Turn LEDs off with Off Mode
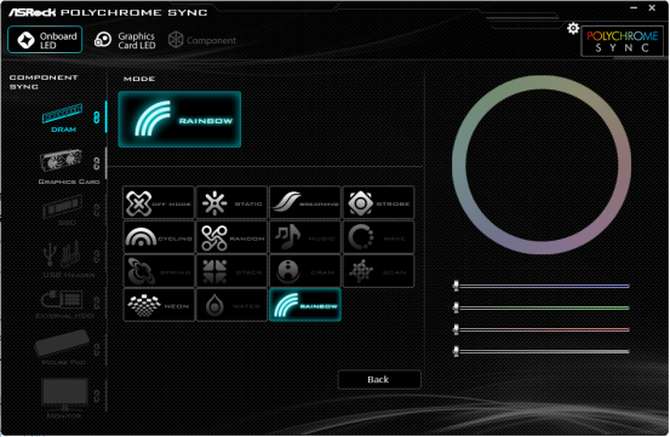The height and width of the screenshot is (437, 670). pyautogui.click(x=158, y=203)
